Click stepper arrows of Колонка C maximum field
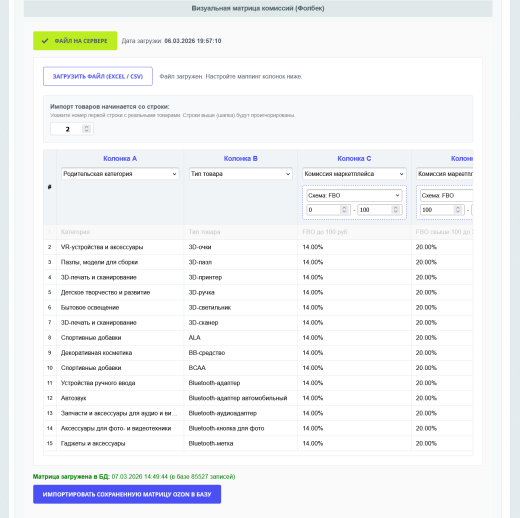520x518 pixels. [x=396, y=210]
